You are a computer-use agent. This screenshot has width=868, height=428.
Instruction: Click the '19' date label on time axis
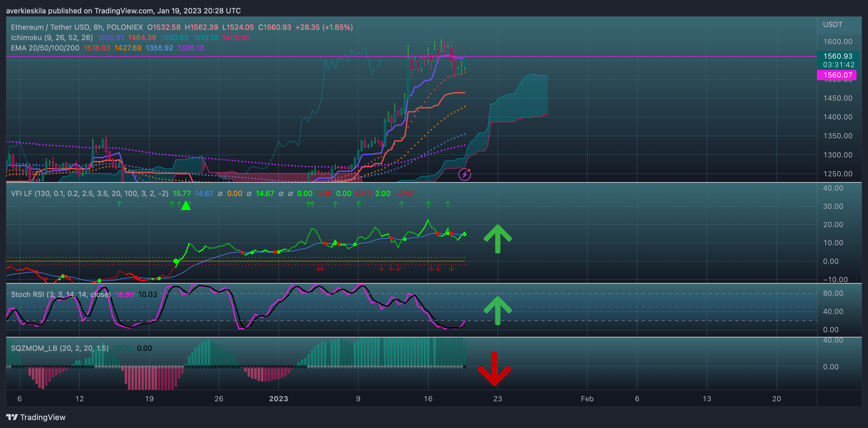coord(149,399)
